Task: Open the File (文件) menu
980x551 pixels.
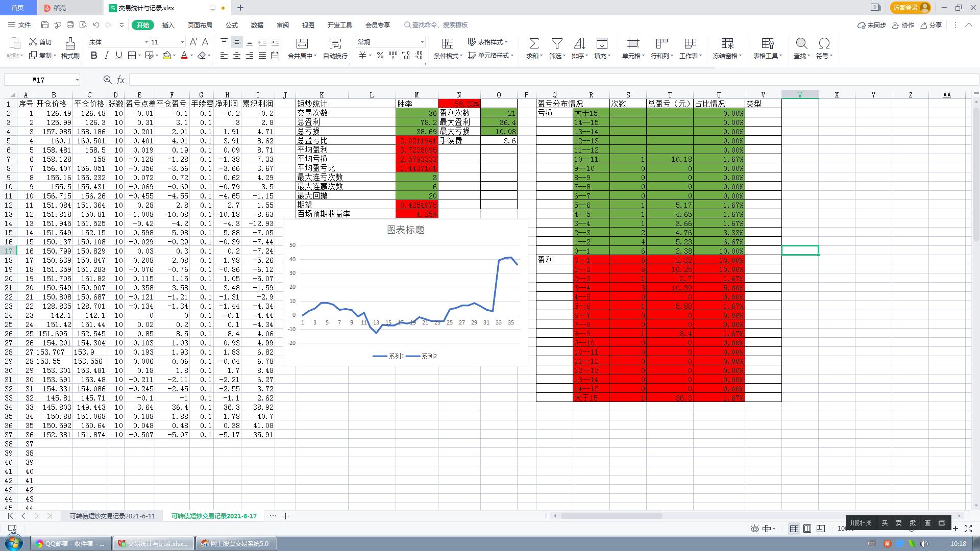Action: 20,25
